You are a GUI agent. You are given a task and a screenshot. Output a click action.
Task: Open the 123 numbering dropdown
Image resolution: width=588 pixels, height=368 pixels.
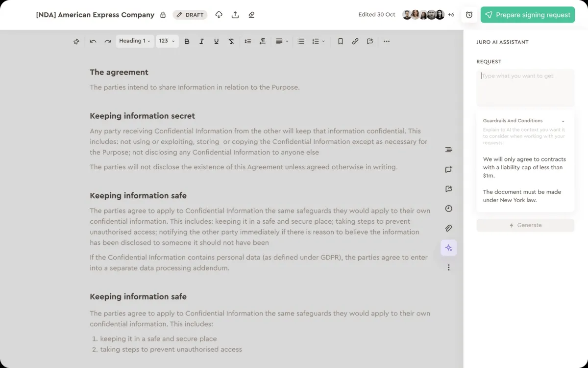(167, 41)
